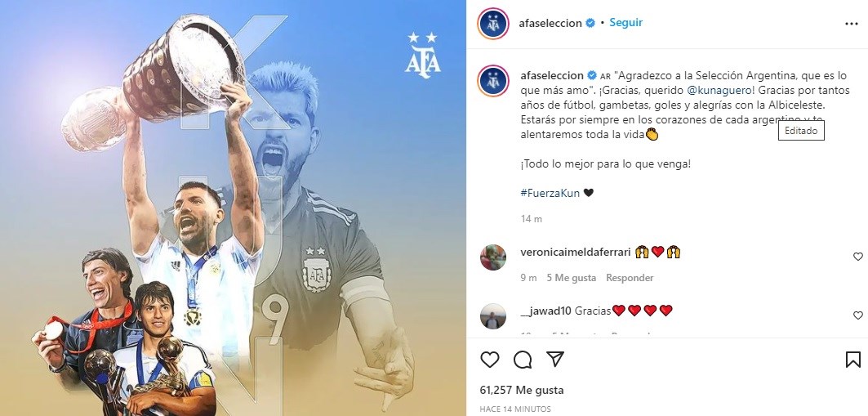
Task: Click afaseleccion avatar in post header
Action: coord(492,24)
